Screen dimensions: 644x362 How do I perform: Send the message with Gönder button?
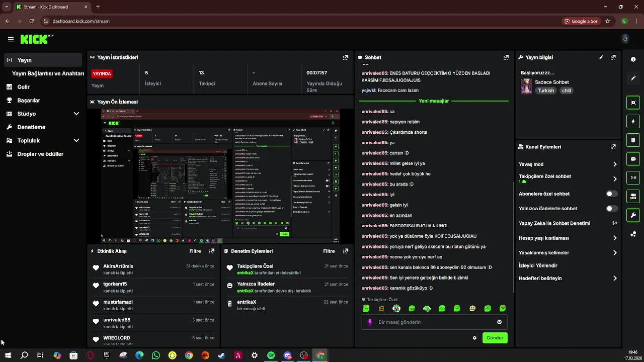495,338
